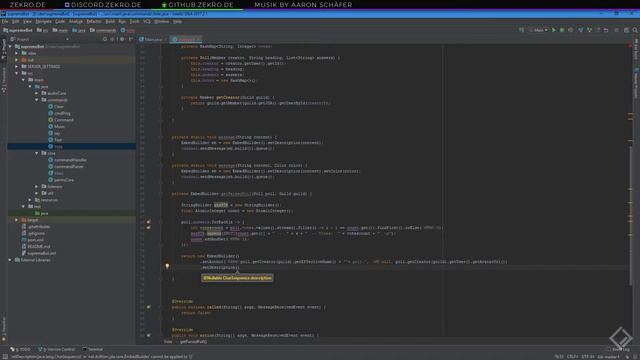Open the Help menu
640x360 pixels.
(177, 21)
